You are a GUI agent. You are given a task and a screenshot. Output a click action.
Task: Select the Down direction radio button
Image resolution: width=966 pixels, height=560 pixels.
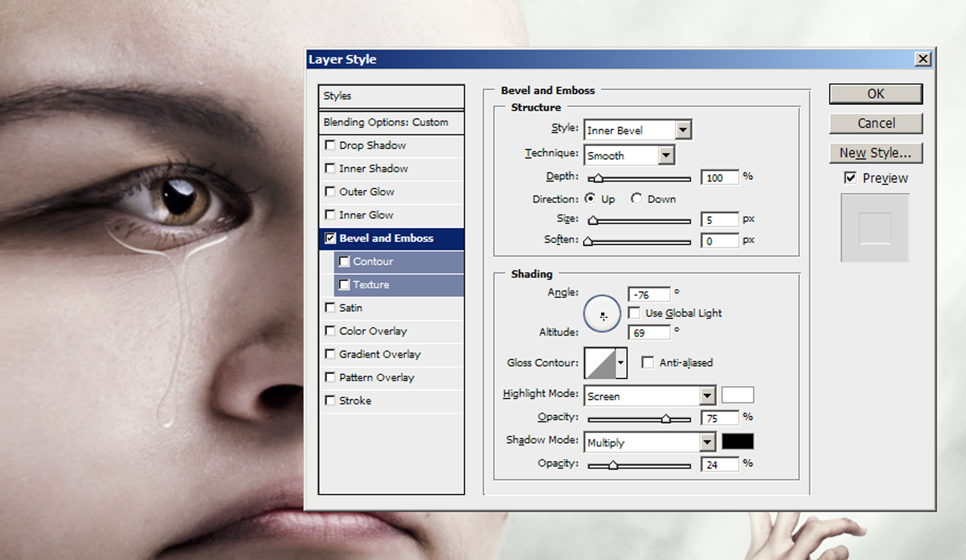636,199
